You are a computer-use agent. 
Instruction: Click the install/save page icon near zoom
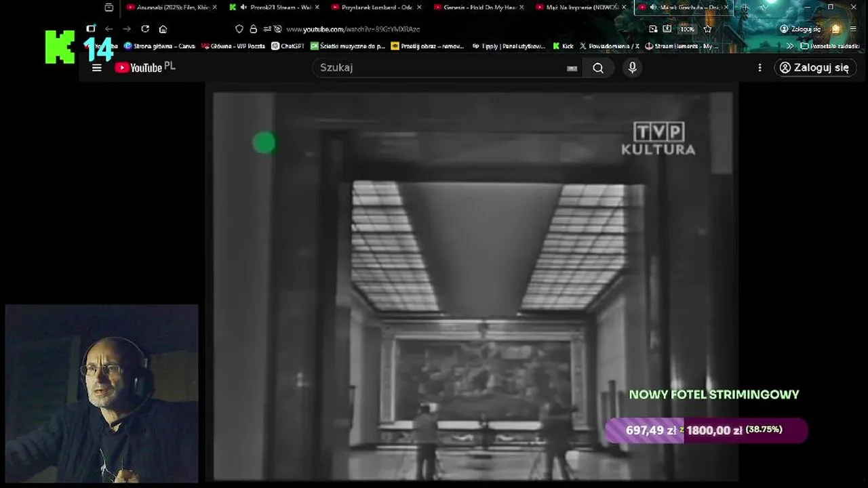(x=667, y=29)
